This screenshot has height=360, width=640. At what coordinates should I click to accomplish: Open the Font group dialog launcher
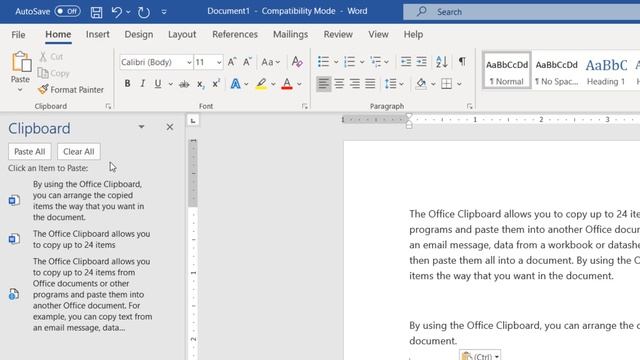[304, 106]
